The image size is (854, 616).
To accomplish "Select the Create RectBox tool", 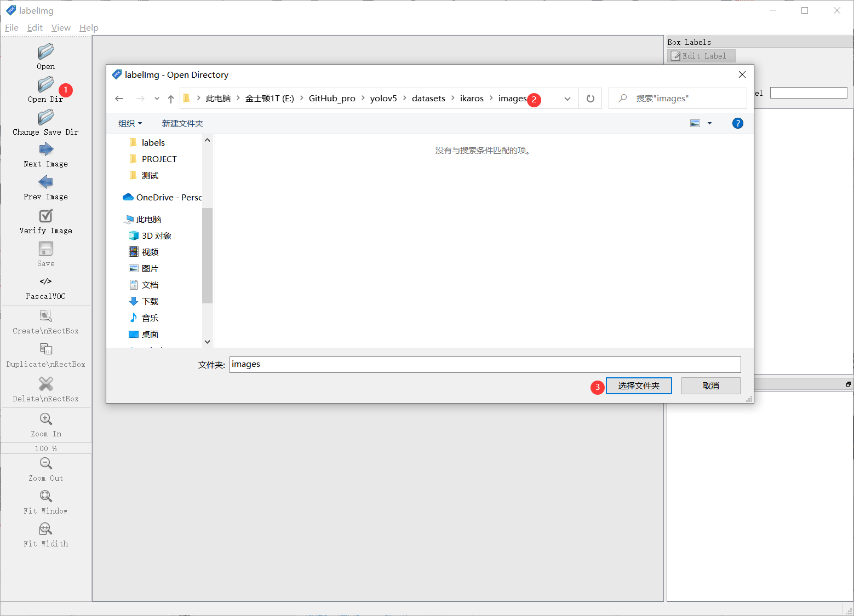I will [46, 316].
